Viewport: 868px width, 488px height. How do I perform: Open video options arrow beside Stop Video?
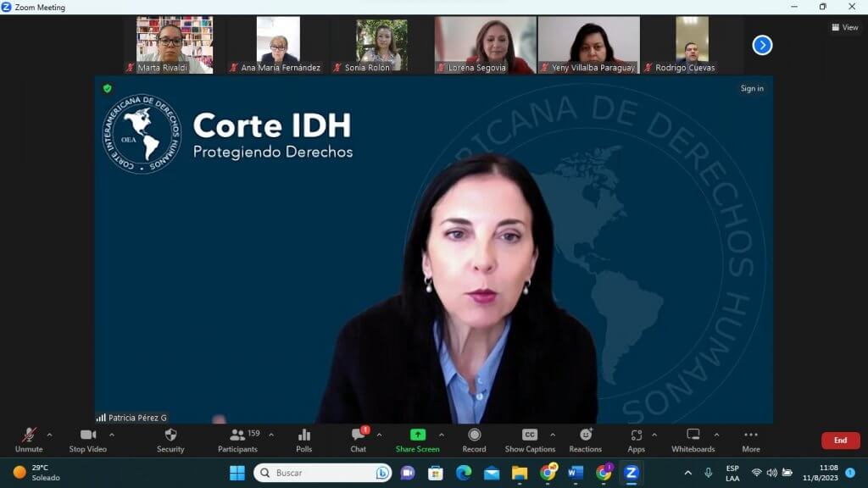pyautogui.click(x=112, y=435)
